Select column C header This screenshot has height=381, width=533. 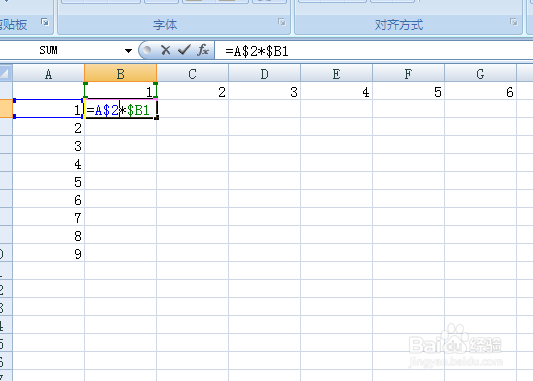tap(193, 73)
